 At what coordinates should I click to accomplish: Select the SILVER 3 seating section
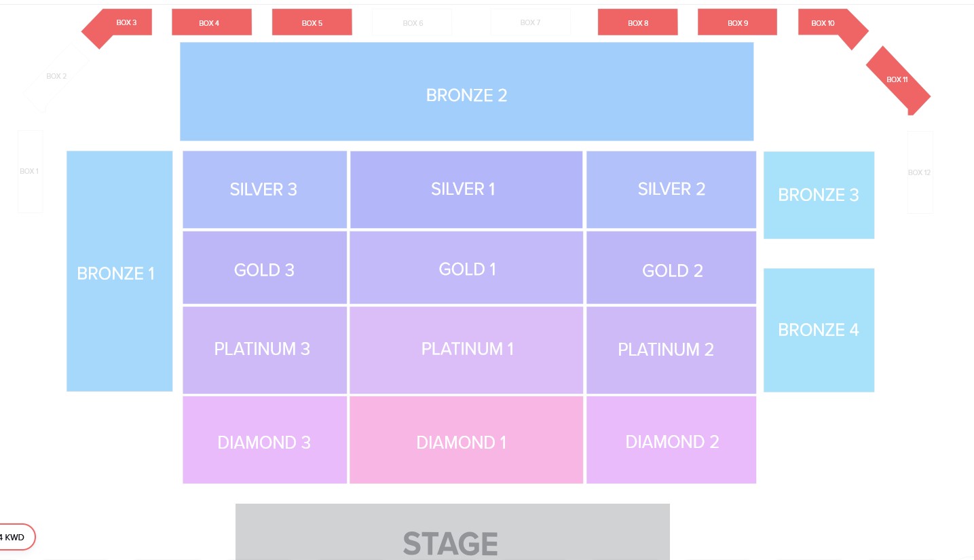pyautogui.click(x=264, y=189)
